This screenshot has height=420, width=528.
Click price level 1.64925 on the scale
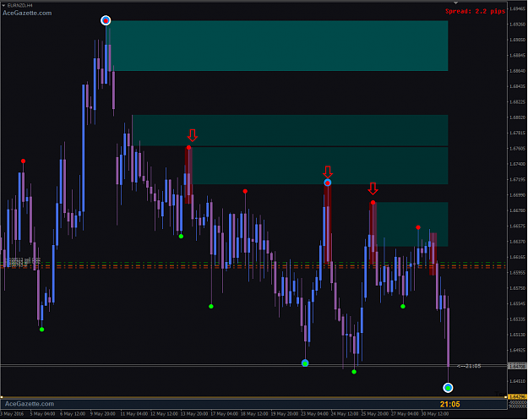click(518, 350)
